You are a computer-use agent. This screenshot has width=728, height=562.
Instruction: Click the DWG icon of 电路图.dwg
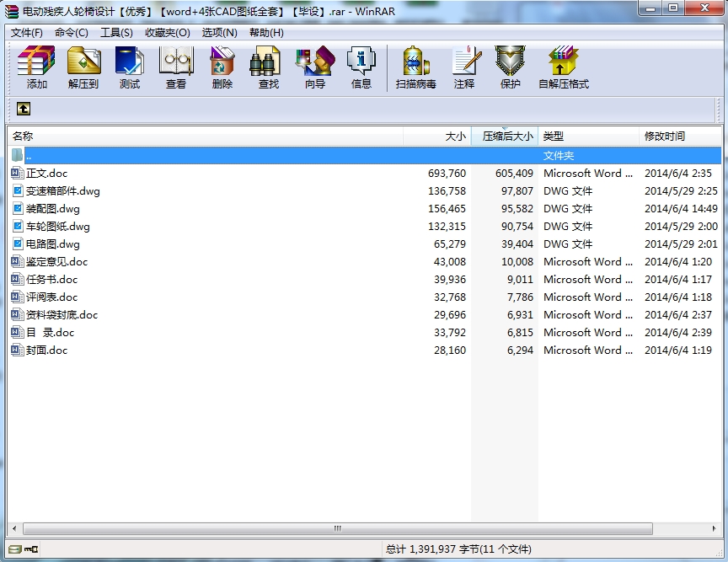(x=18, y=244)
